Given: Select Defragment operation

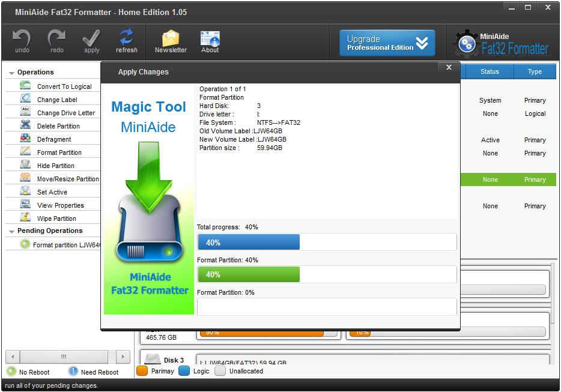Looking at the screenshot, I should (x=54, y=139).
